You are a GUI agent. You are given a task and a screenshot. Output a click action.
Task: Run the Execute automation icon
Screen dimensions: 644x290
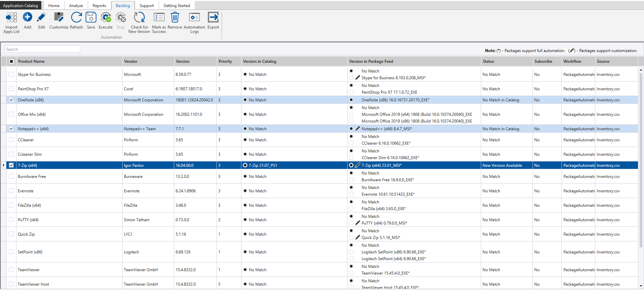(105, 17)
